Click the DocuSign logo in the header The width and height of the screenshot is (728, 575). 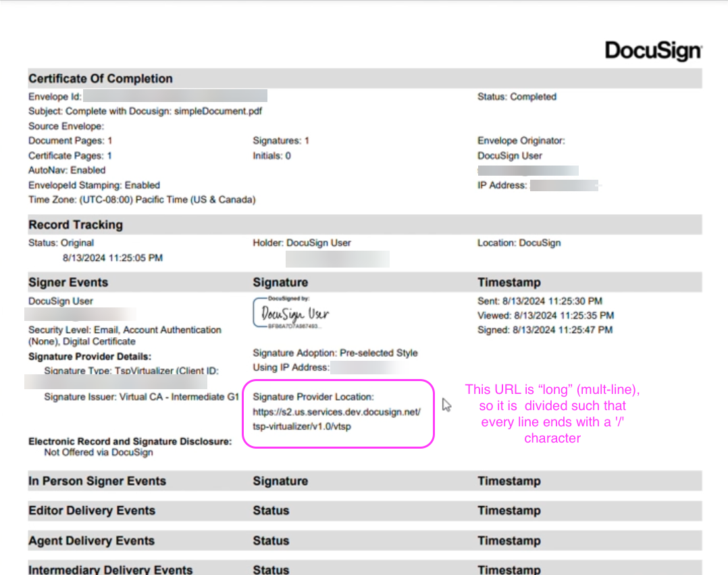pyautogui.click(x=653, y=51)
